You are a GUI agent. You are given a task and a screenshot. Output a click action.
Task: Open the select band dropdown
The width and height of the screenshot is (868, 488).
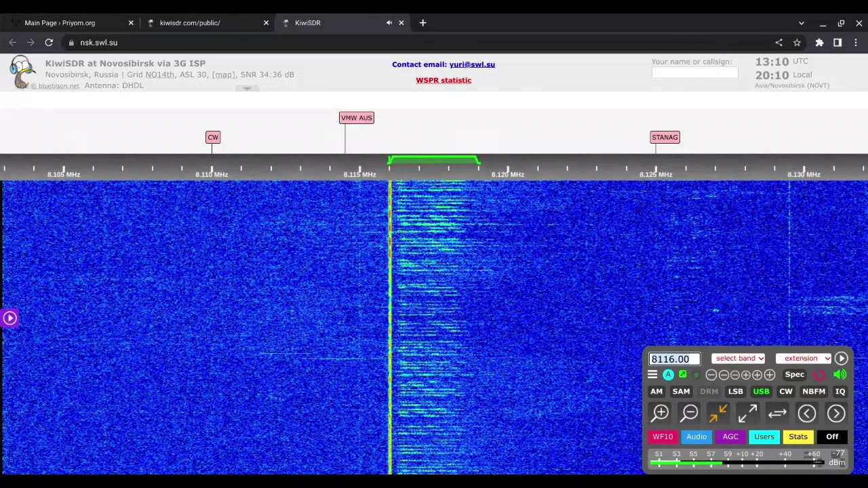click(738, 358)
